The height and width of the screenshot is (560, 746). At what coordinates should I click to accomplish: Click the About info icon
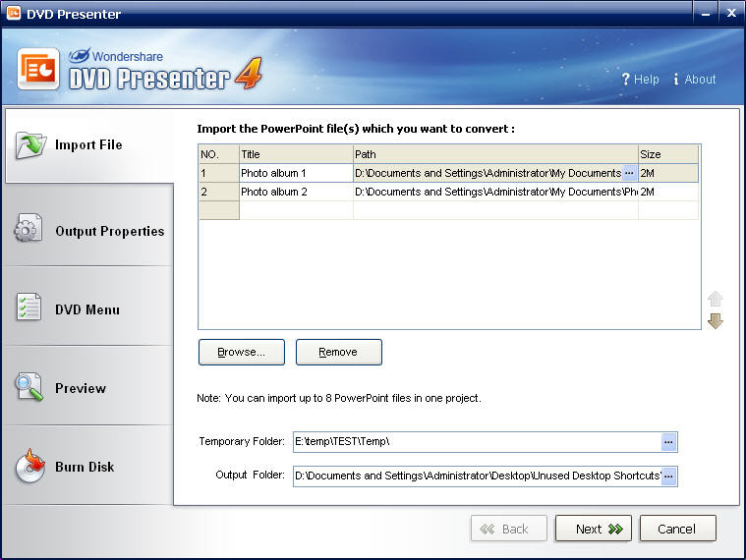point(676,79)
